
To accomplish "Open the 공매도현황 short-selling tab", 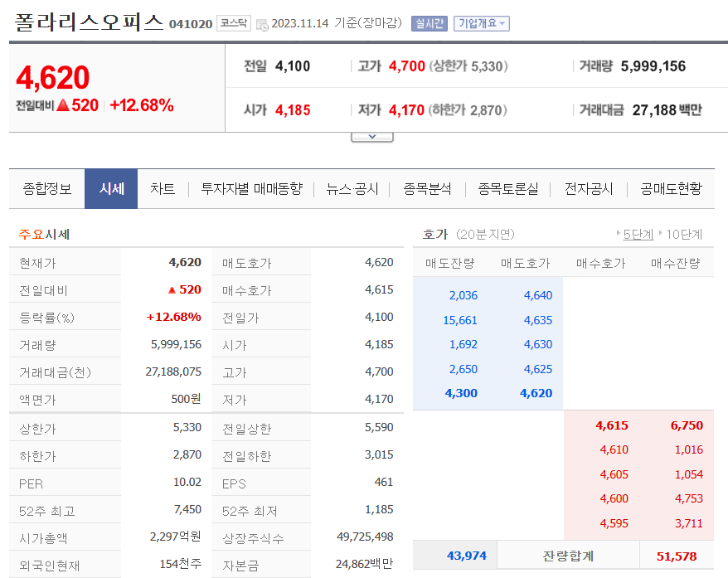I will coord(672,188).
